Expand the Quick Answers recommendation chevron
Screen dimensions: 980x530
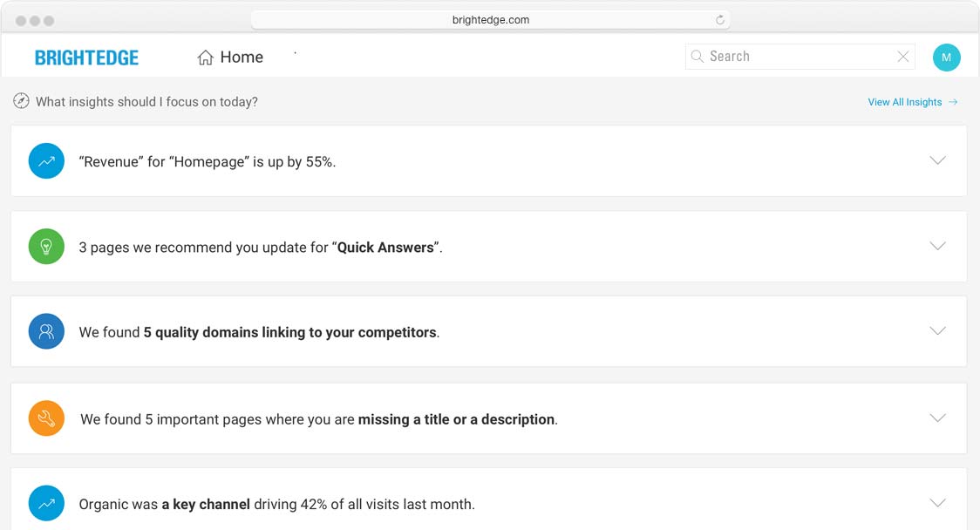(x=937, y=246)
